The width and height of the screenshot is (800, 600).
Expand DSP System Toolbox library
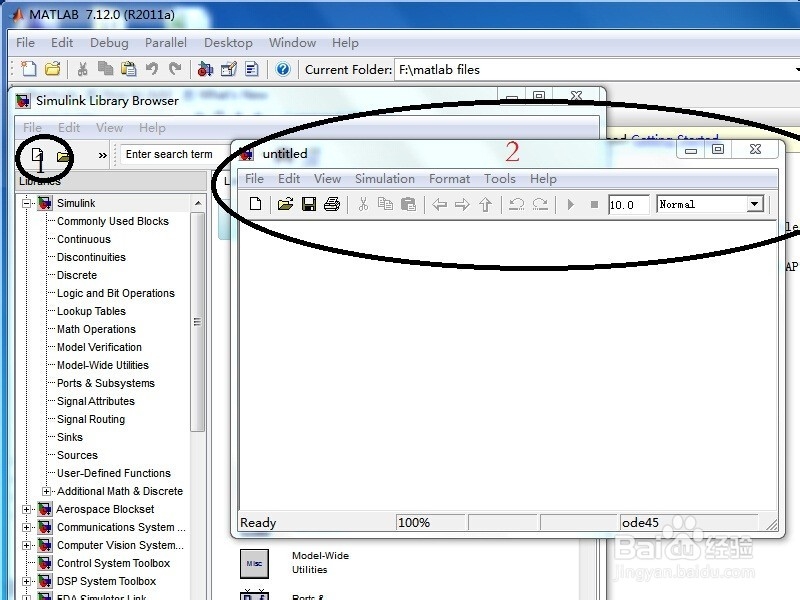26,581
